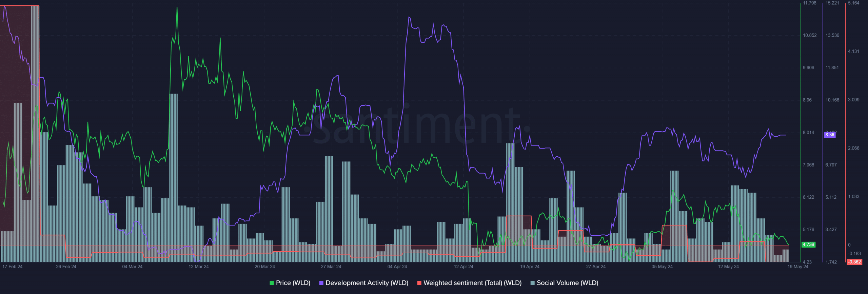Click the 20 Mar 24 date label
The height and width of the screenshot is (294, 868).
[x=265, y=267]
